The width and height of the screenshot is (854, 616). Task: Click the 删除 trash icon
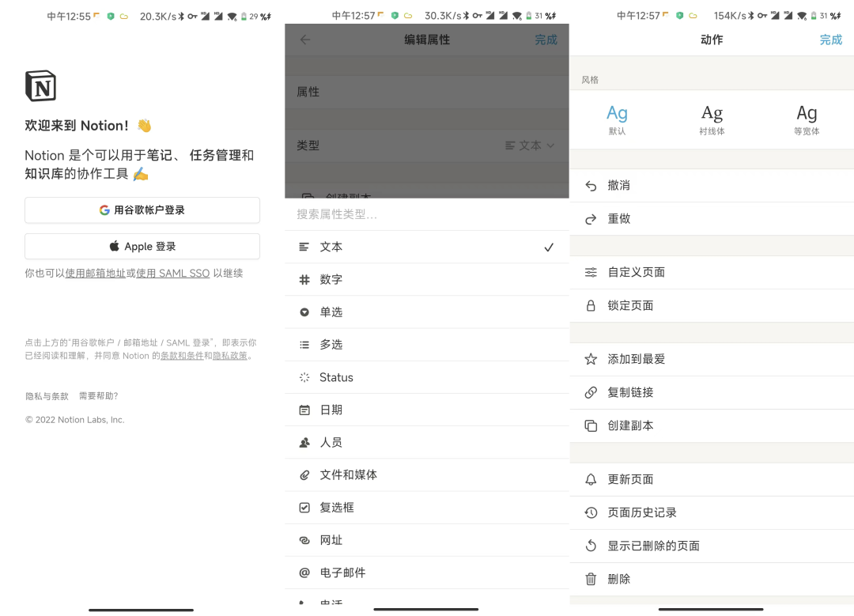pyautogui.click(x=591, y=579)
